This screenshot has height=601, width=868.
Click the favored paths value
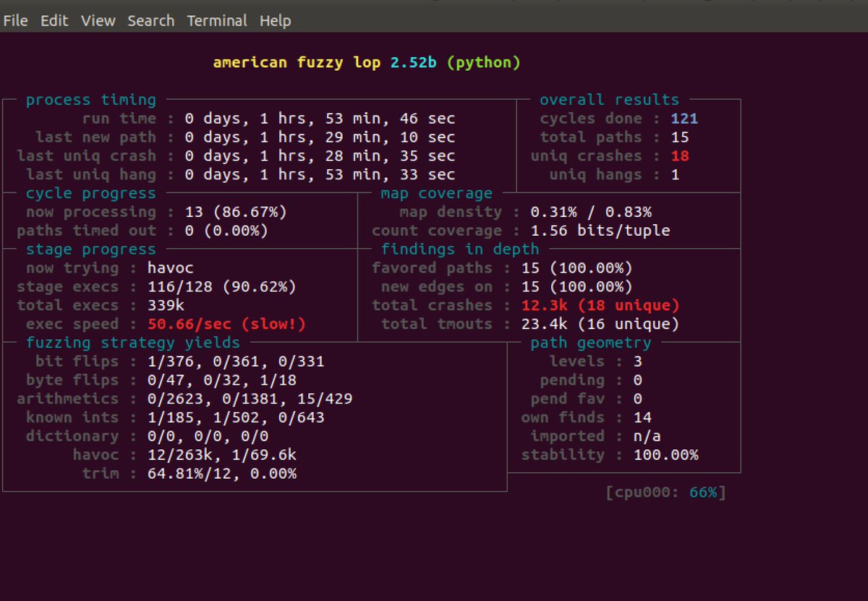coord(577,268)
